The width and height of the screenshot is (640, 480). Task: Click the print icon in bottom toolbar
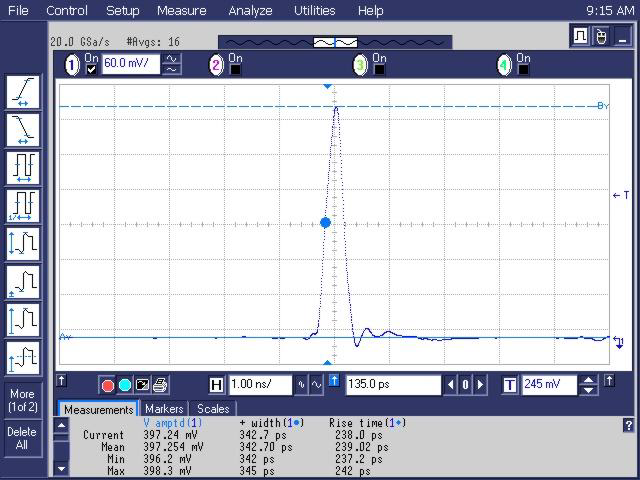click(160, 385)
